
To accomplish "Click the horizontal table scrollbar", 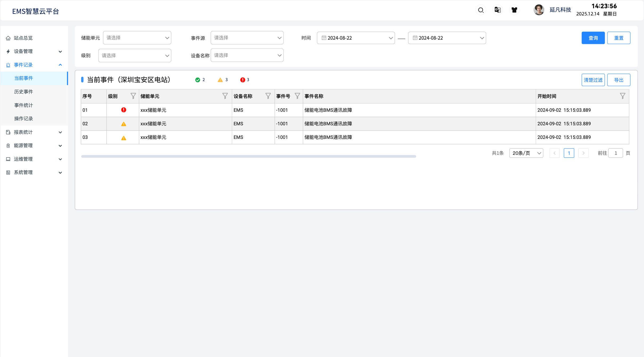I will pyautogui.click(x=248, y=156).
